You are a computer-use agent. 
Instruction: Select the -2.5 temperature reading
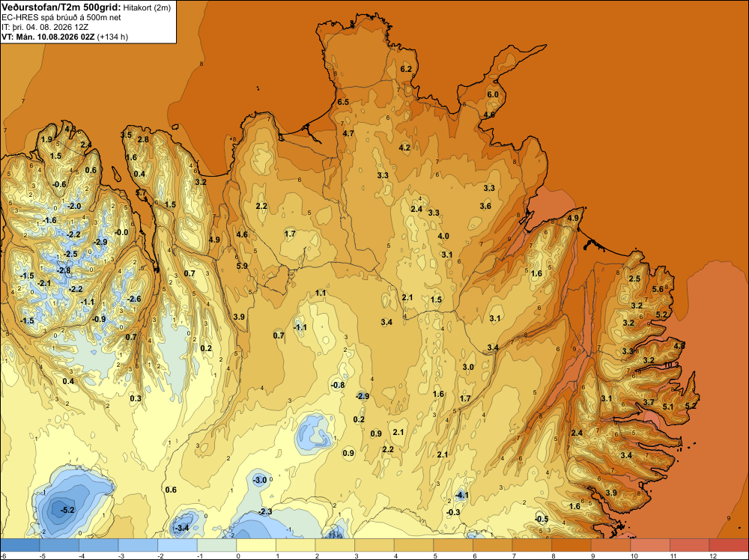[70, 254]
